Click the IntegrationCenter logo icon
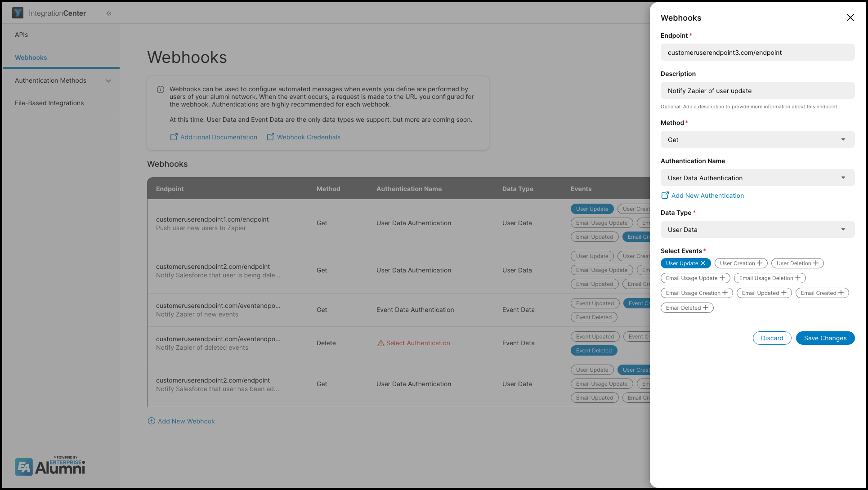 pos(18,13)
